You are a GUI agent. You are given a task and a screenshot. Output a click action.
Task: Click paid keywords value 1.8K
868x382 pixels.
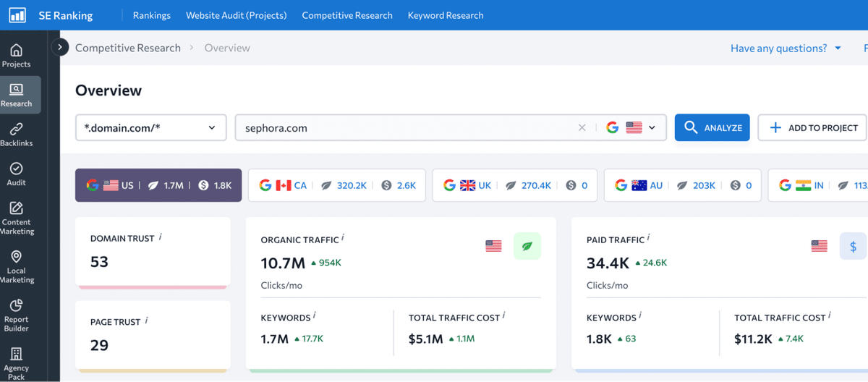click(x=599, y=339)
